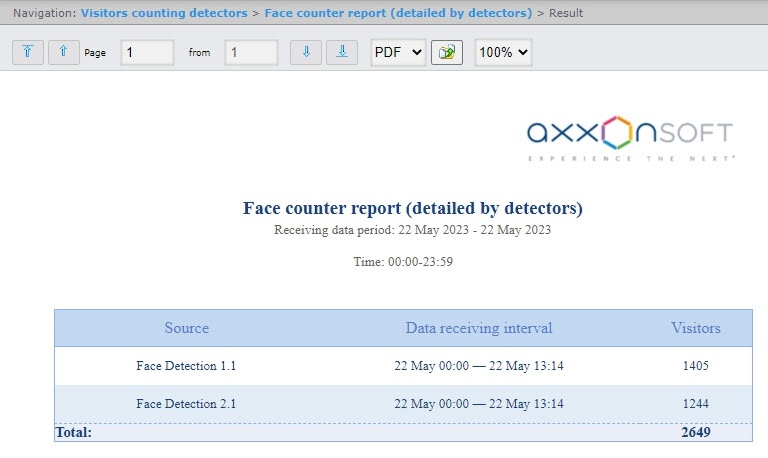
Task: Click the visitors count 1405 cell
Action: [695, 366]
